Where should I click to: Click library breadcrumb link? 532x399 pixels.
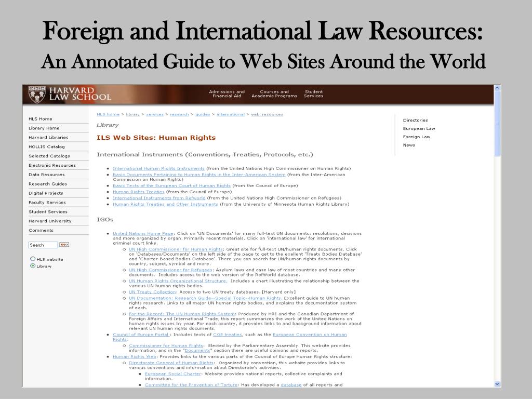(x=132, y=114)
